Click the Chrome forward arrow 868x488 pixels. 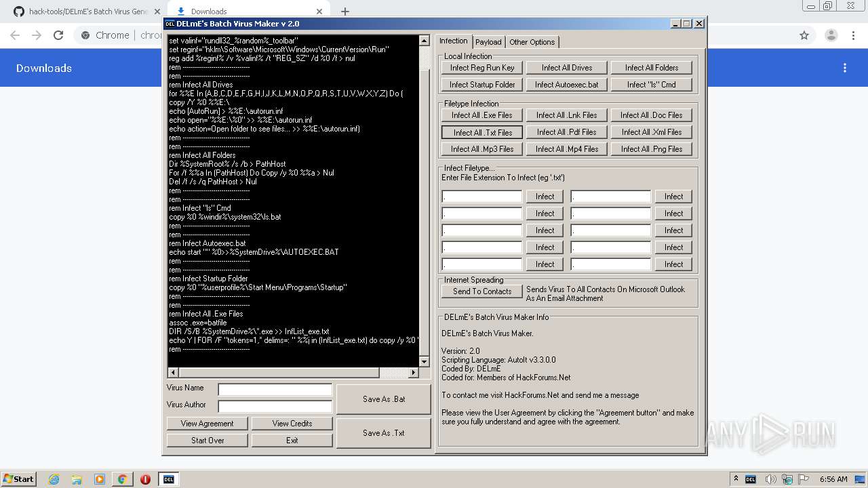[37, 35]
